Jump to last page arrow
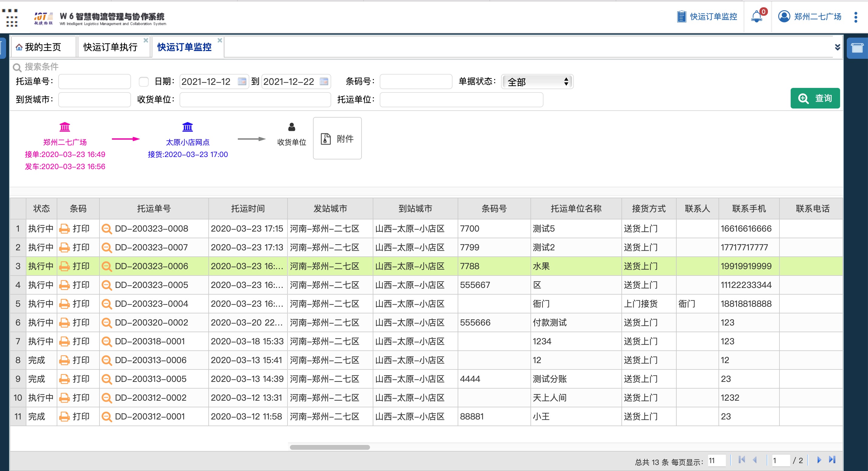Screen dimensions: 868x471 (x=832, y=460)
